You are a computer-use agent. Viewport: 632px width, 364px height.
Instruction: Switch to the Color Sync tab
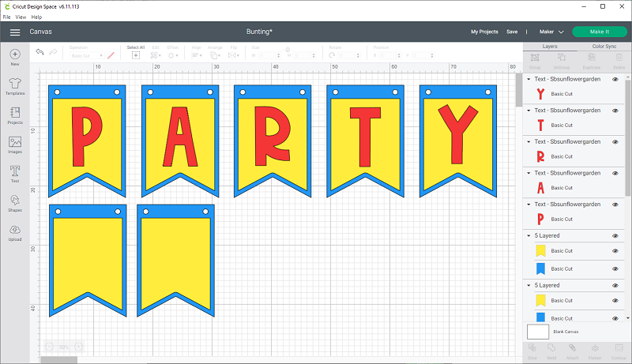pyautogui.click(x=604, y=47)
